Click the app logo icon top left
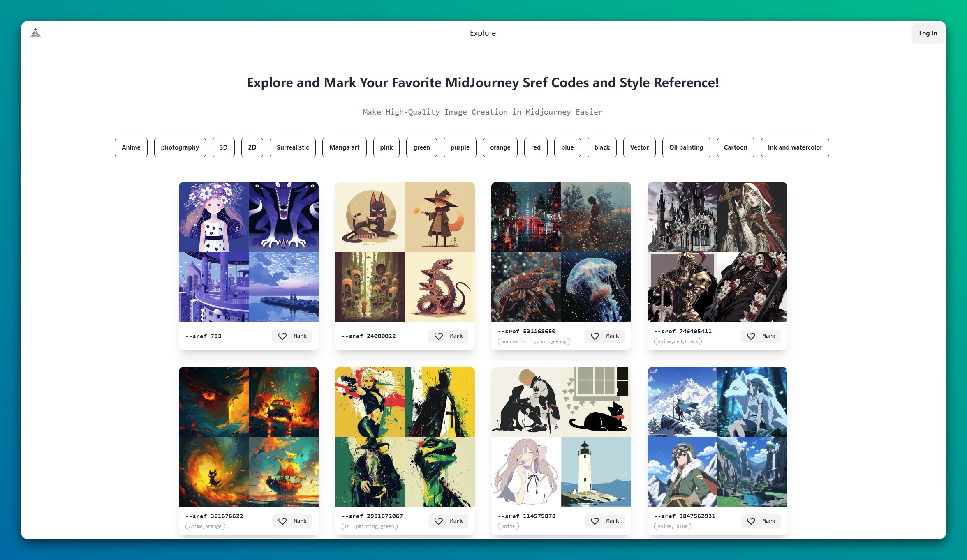 coord(35,33)
